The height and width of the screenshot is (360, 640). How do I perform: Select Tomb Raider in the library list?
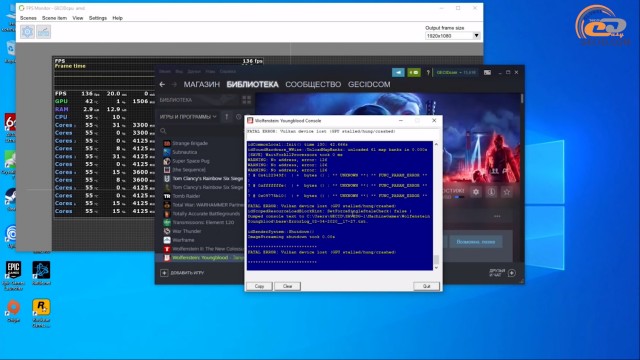[186, 196]
